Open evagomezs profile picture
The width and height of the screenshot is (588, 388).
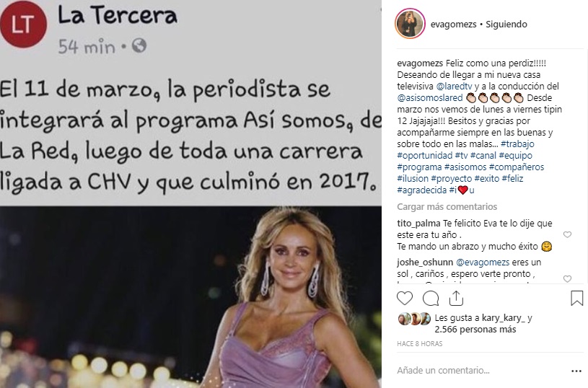[x=410, y=24]
